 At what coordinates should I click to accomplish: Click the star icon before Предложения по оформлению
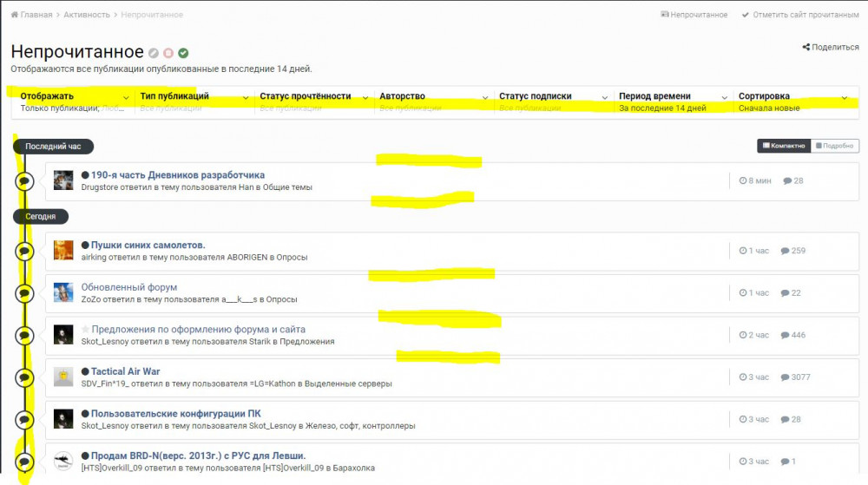(85, 329)
